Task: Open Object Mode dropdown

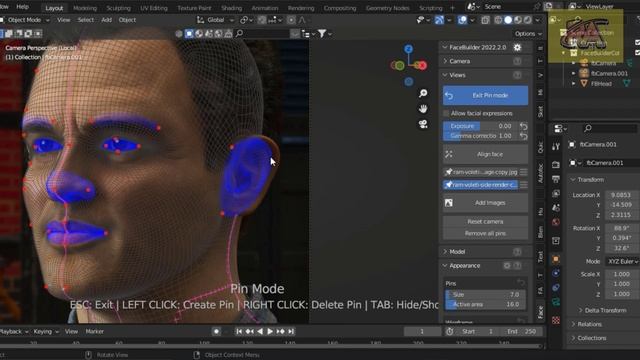Action: pyautogui.click(x=25, y=20)
